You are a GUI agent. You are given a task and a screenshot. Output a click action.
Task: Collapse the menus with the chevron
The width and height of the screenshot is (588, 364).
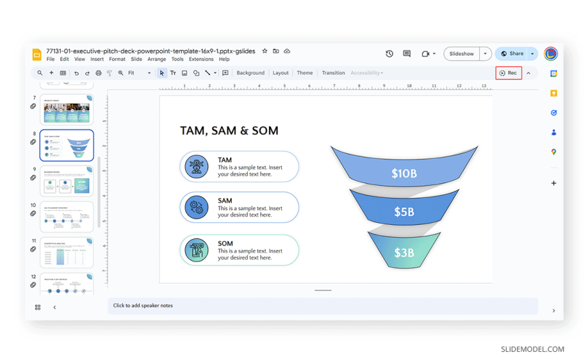point(529,73)
